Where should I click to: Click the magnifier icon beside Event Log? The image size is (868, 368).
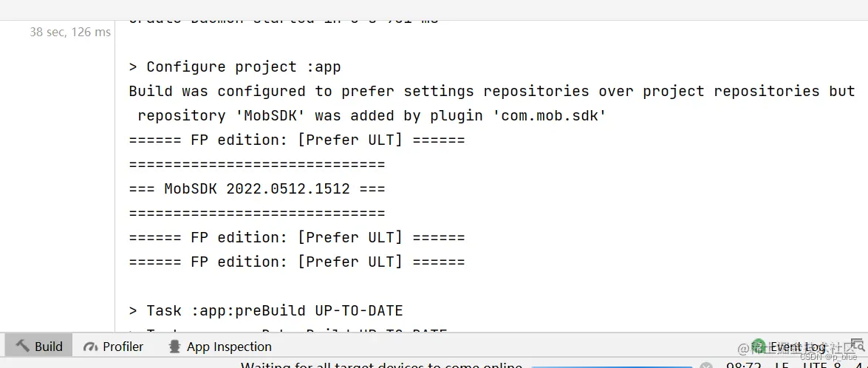857,346
